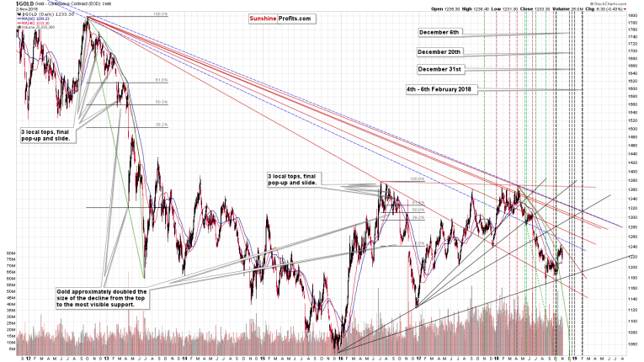Click the '3 local tops' note near 2016 peak

click(294, 179)
